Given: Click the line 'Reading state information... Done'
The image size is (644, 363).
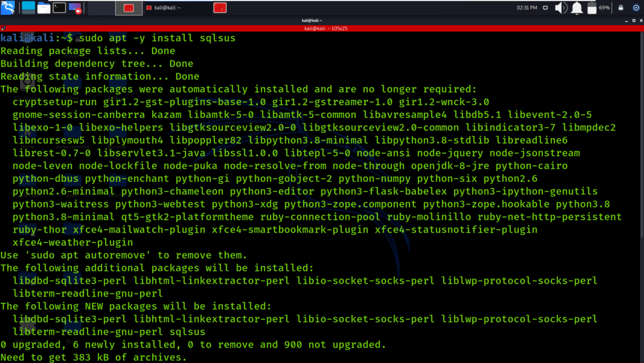Looking at the screenshot, I should [100, 77].
